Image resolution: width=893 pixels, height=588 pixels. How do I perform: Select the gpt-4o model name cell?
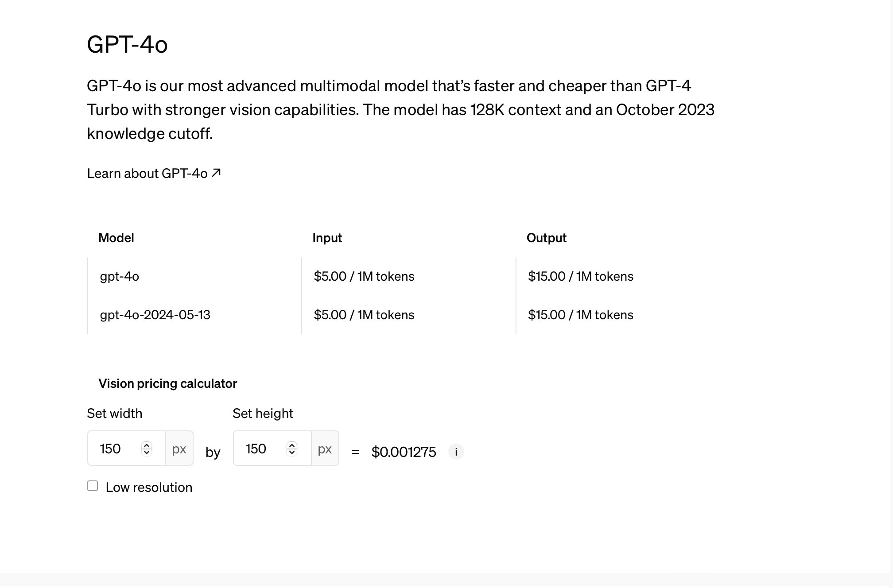[x=120, y=277]
